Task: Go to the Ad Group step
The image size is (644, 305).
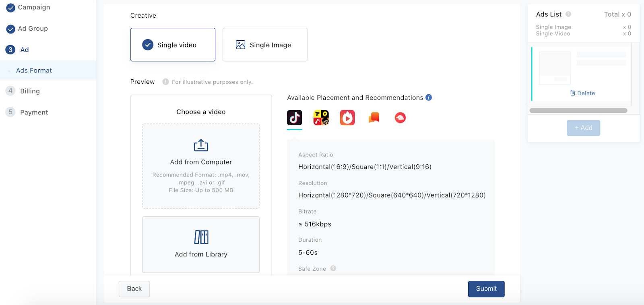Action: point(33,29)
